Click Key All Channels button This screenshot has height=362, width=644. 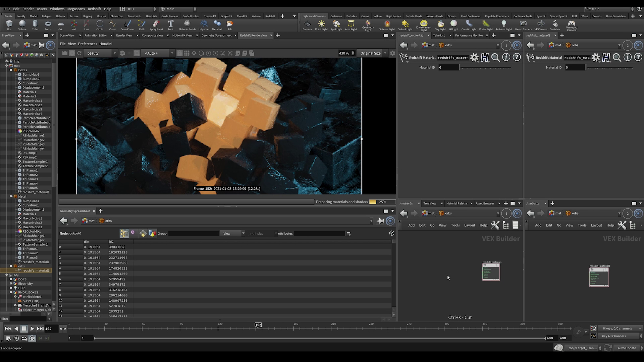[x=613, y=336]
